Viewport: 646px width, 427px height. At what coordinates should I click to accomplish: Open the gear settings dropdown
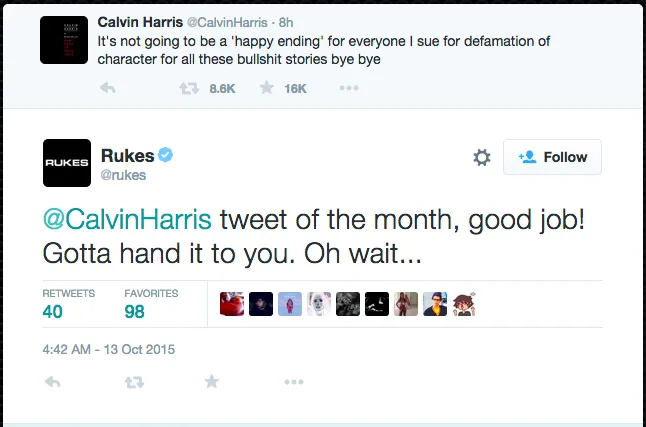tap(481, 158)
